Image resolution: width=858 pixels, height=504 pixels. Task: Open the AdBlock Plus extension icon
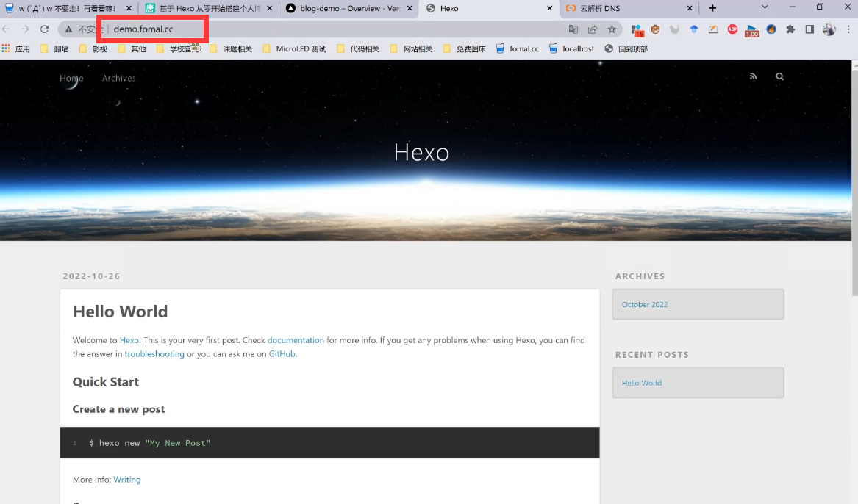(x=732, y=29)
